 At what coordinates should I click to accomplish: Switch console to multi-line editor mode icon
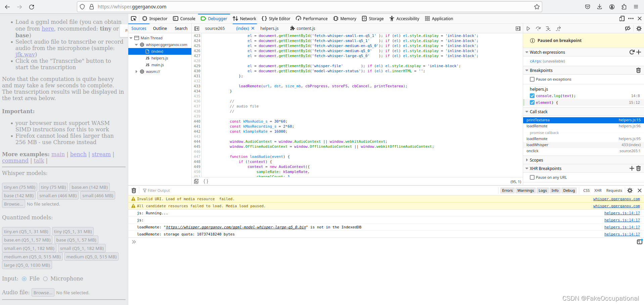tap(640, 242)
